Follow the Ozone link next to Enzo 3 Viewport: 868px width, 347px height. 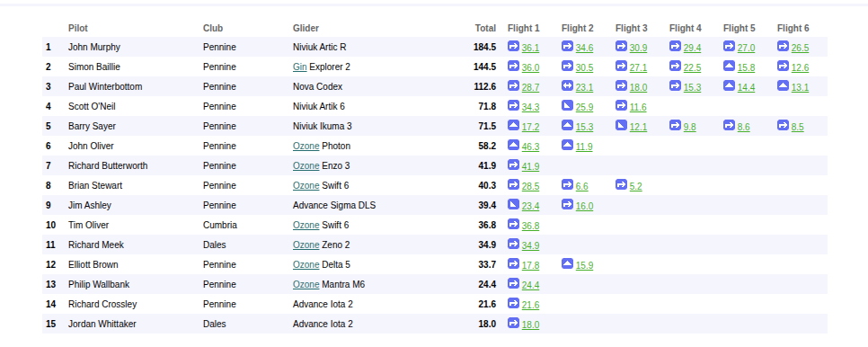point(306,166)
